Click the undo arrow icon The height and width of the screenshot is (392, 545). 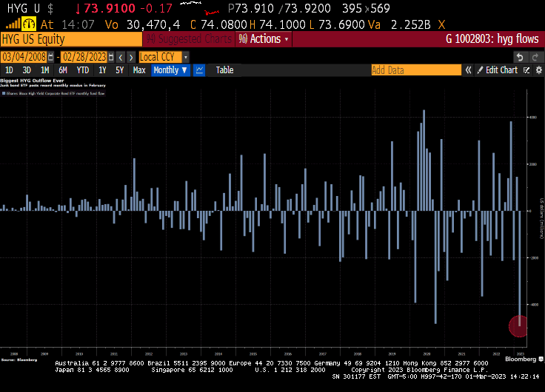click(x=521, y=57)
